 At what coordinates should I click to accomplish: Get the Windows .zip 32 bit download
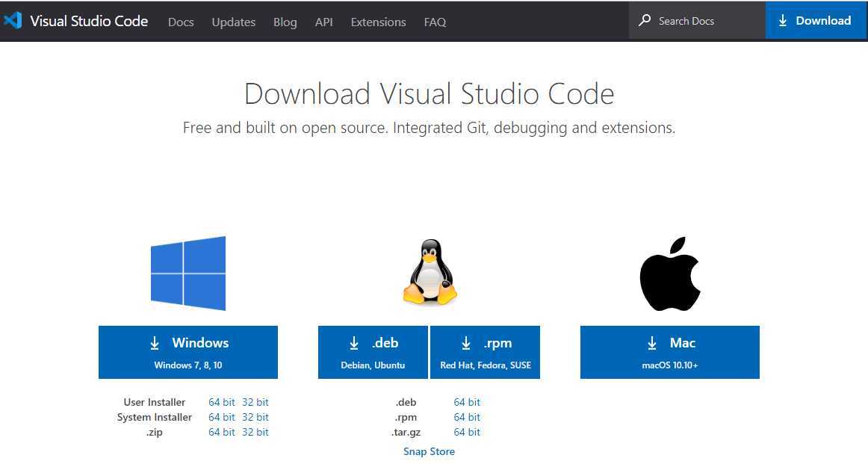(255, 432)
